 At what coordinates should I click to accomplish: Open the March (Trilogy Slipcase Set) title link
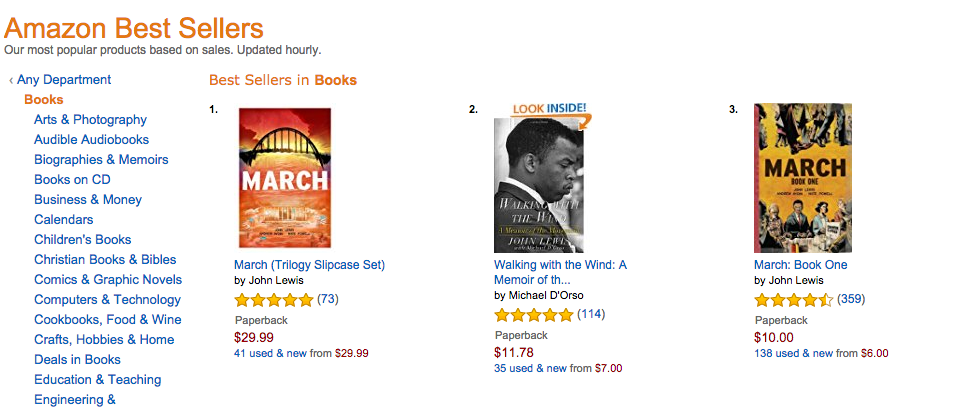point(309,265)
